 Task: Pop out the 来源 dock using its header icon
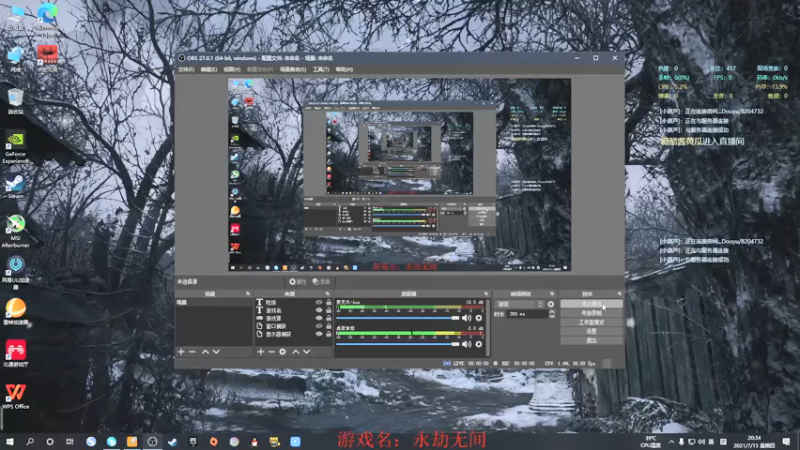(x=328, y=294)
